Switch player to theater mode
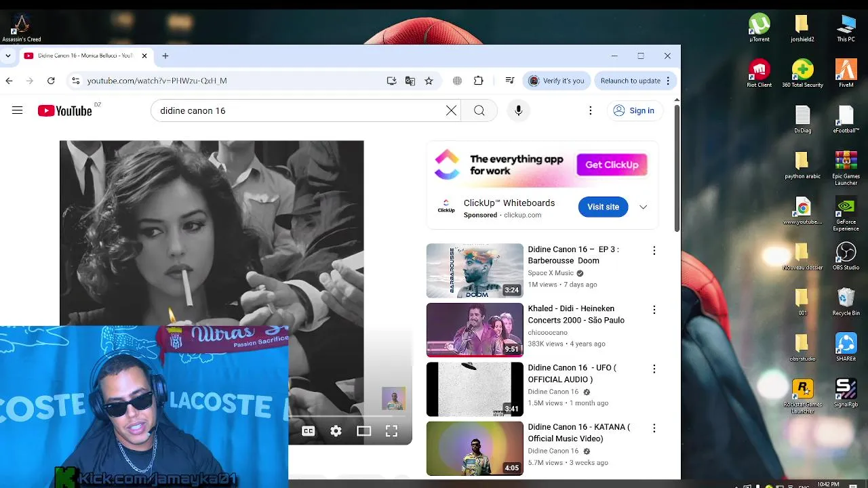This screenshot has width=868, height=488. click(x=364, y=431)
